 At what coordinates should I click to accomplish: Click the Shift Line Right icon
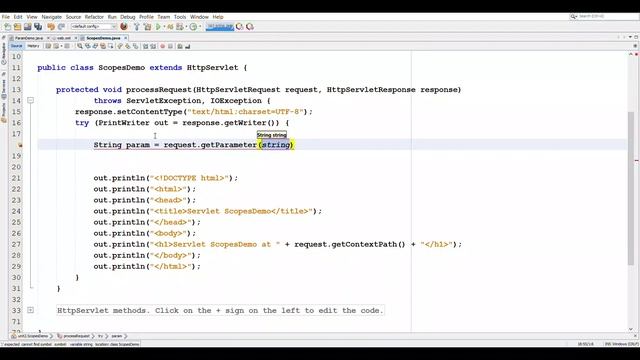click(x=153, y=46)
